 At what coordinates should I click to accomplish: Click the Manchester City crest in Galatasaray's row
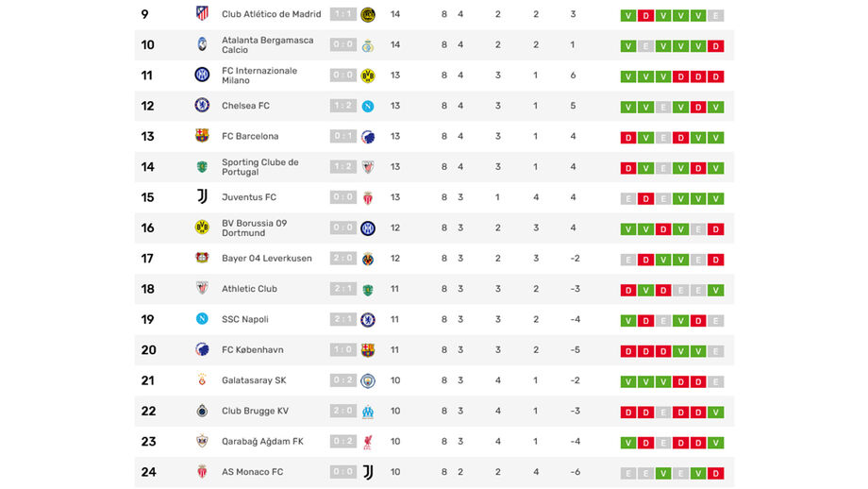[368, 380]
